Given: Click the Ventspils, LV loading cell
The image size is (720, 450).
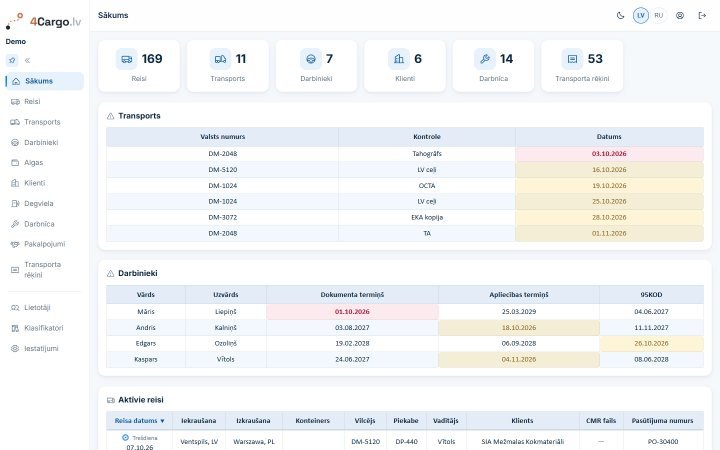Looking at the screenshot, I should click(x=198, y=442).
